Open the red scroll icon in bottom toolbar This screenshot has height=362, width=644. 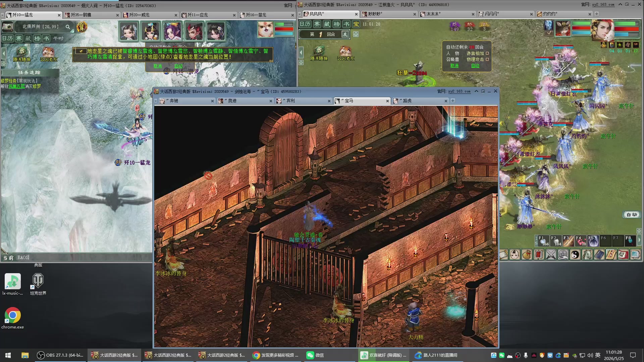click(539, 255)
